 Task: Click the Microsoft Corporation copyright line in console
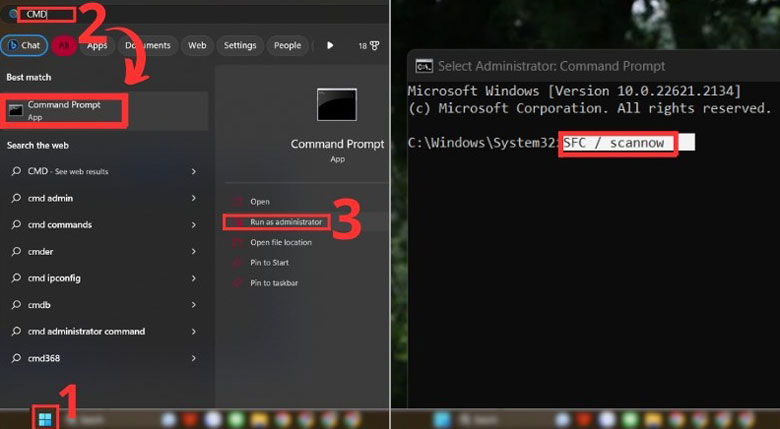[x=589, y=108]
